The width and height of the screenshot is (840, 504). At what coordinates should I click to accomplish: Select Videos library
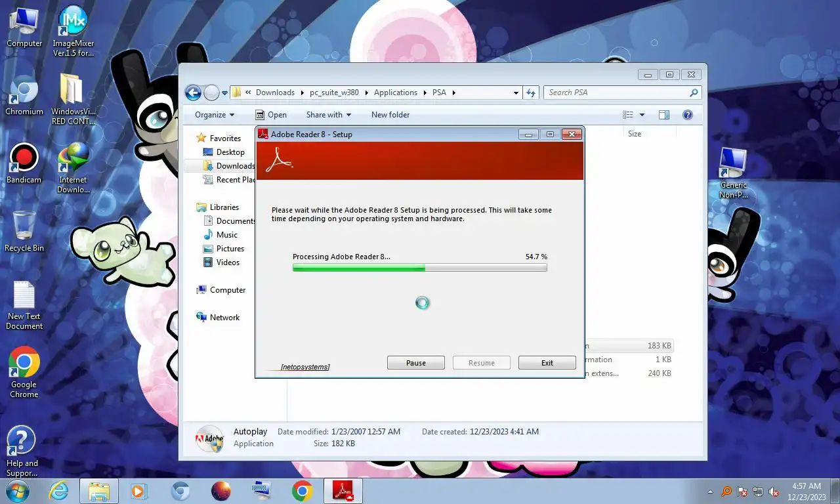click(x=228, y=262)
